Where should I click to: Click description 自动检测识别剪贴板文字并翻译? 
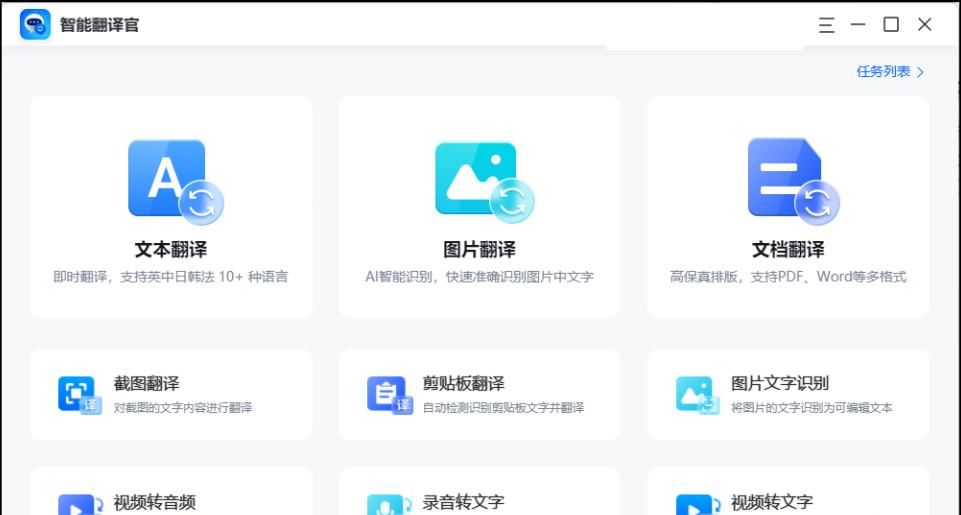tap(503, 408)
